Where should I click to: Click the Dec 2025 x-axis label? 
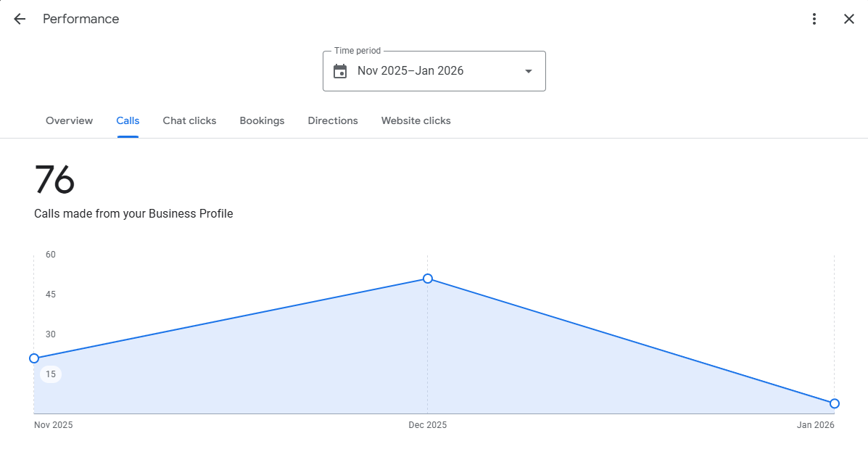point(428,425)
